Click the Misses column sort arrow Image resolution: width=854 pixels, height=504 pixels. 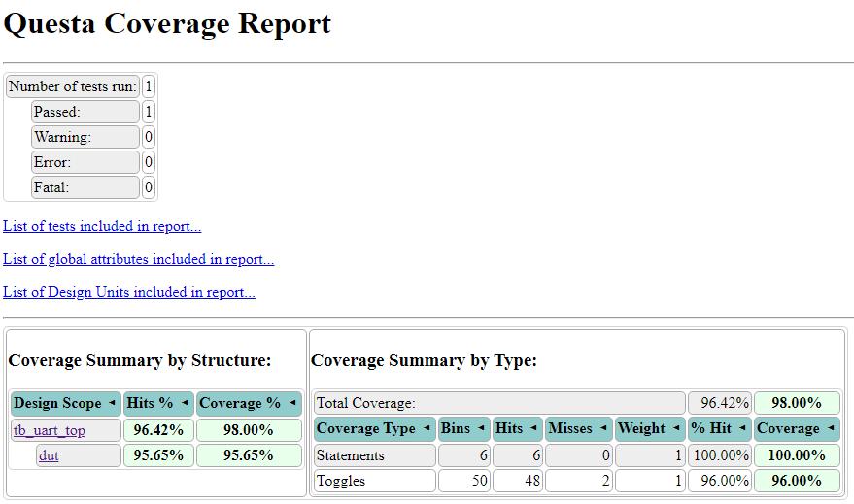point(603,428)
